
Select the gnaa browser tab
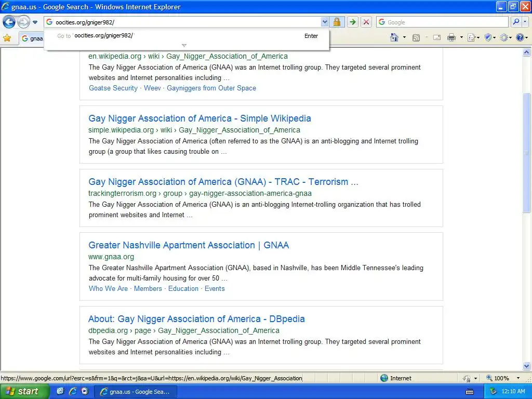click(32, 38)
